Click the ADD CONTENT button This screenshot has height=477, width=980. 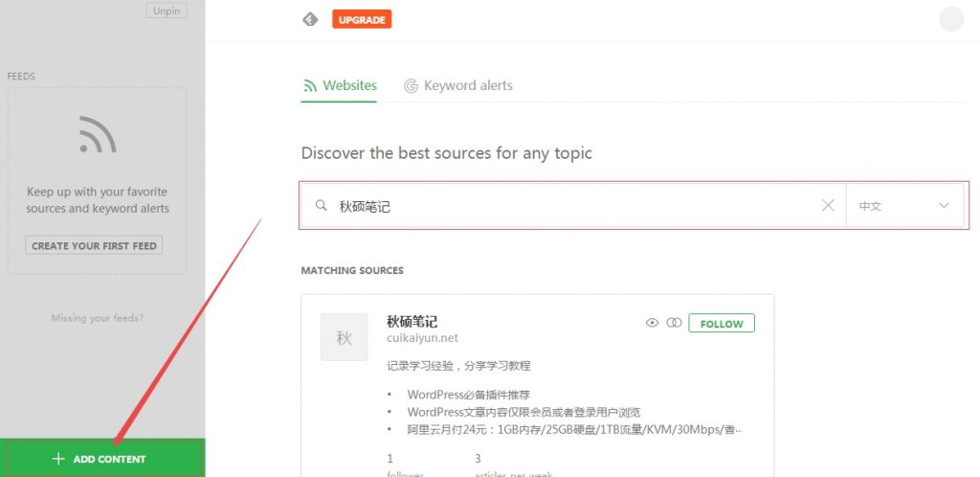tap(102, 458)
